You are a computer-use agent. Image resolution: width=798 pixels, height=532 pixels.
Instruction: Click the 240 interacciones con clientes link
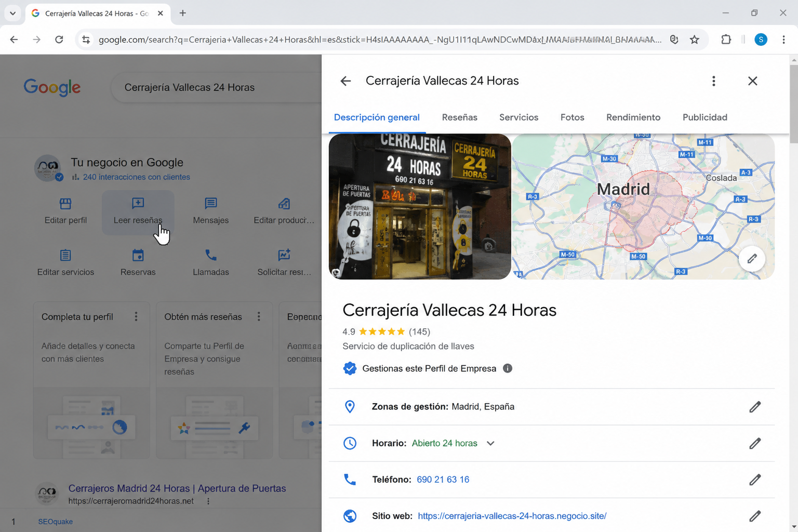tap(136, 177)
